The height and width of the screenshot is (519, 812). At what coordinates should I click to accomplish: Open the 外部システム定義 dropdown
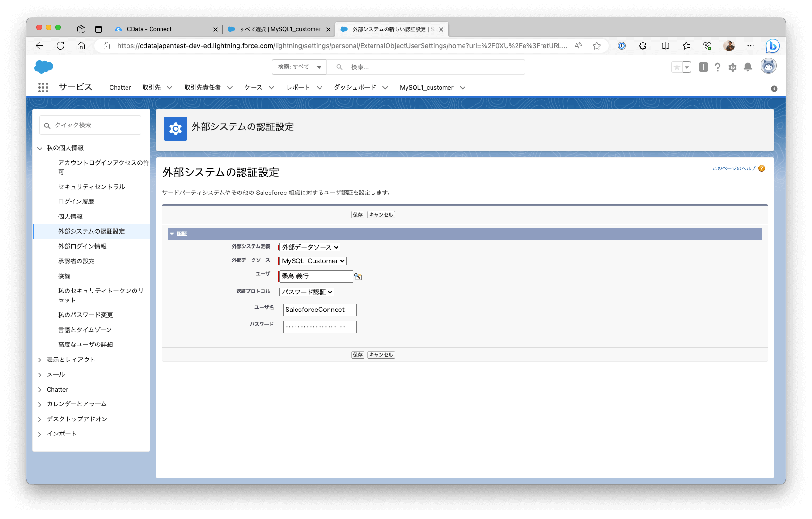pyautogui.click(x=310, y=247)
